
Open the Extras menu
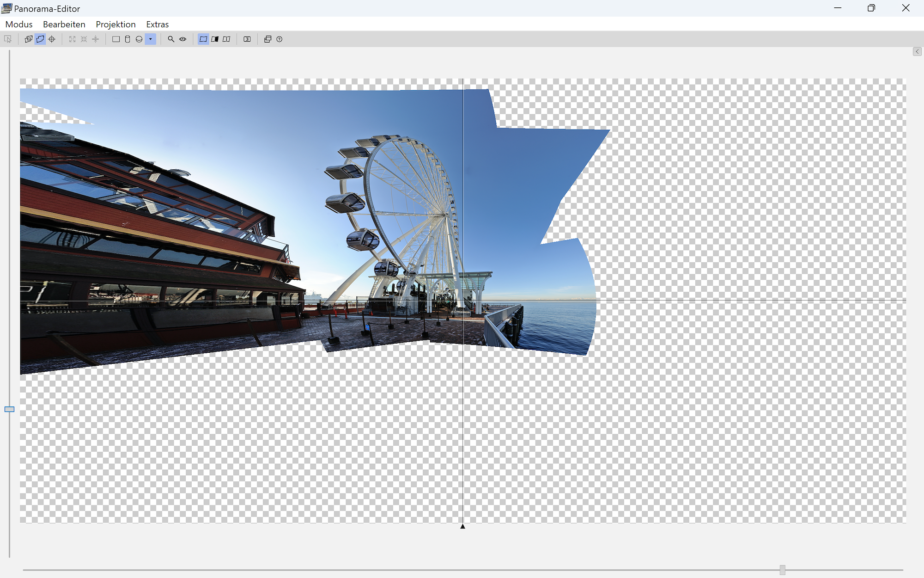157,25
